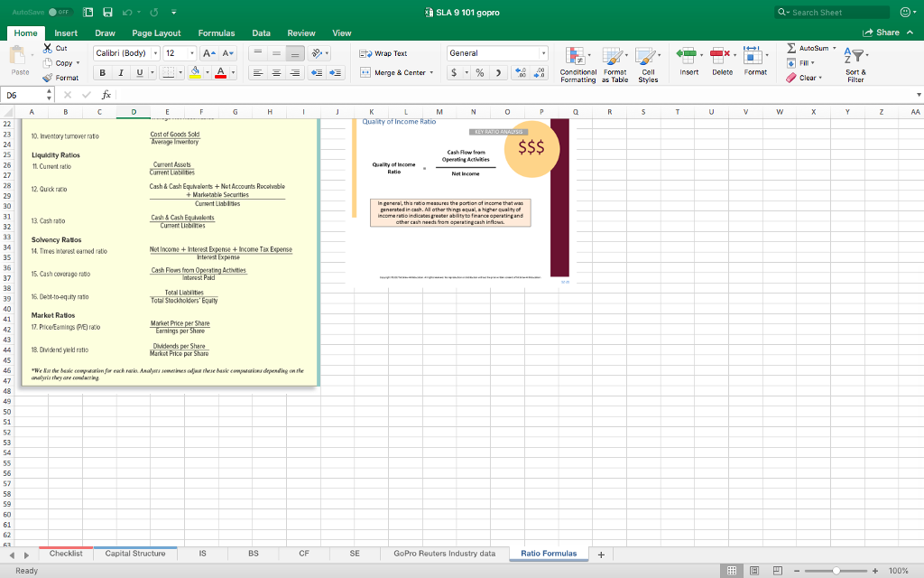Click Merge & Center button

[393, 72]
